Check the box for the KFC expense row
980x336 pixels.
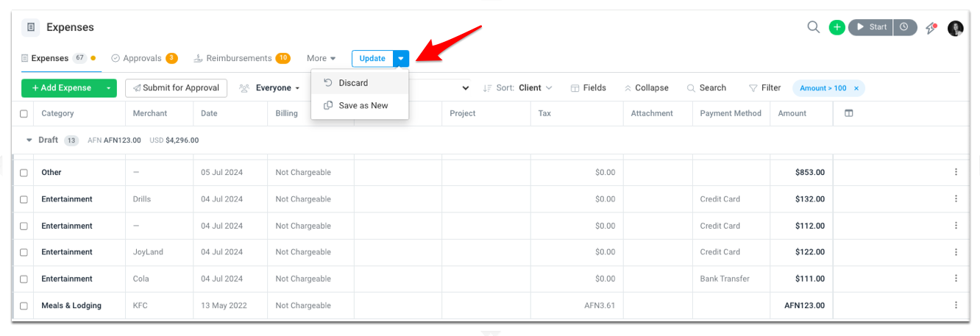click(24, 306)
